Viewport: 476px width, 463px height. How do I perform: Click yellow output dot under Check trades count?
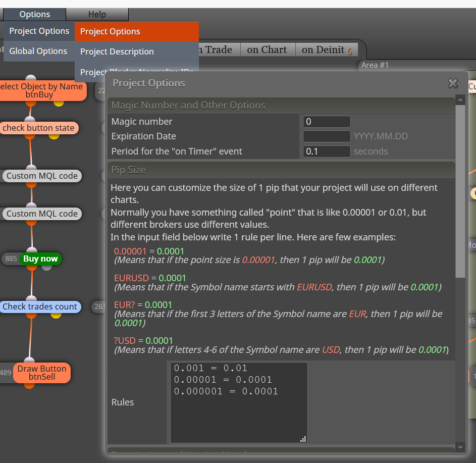[x=56, y=315]
